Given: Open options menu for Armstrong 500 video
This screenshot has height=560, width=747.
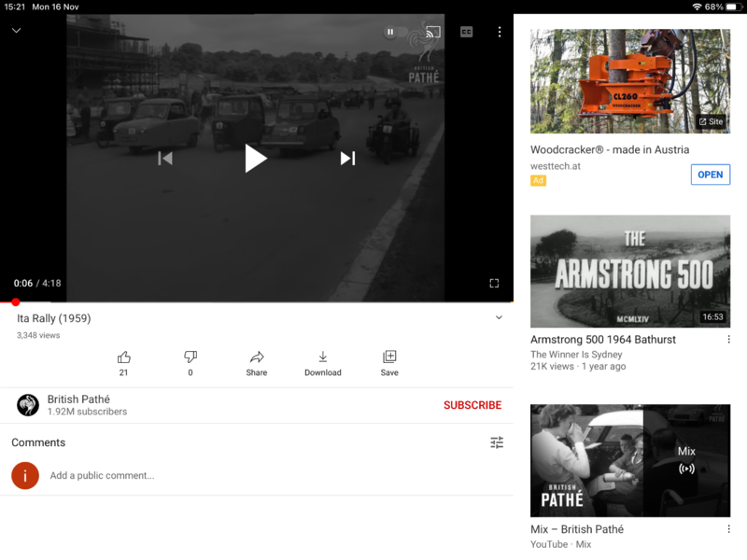Looking at the screenshot, I should tap(728, 340).
